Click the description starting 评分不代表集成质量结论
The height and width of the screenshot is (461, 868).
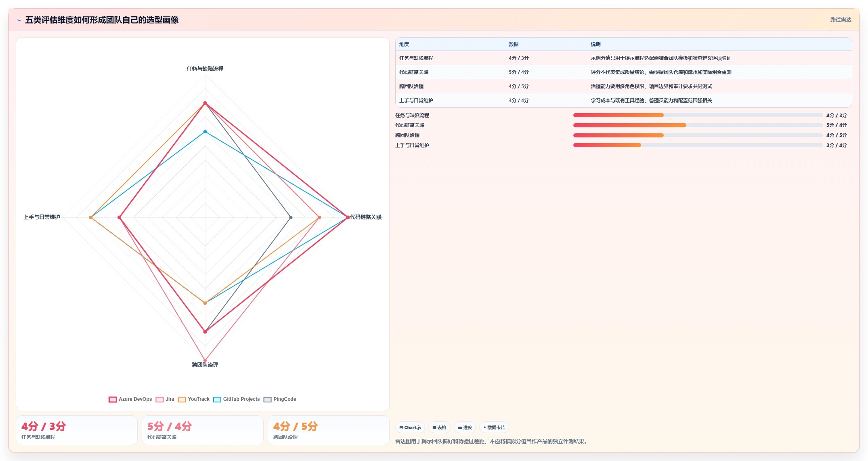pyautogui.click(x=661, y=72)
